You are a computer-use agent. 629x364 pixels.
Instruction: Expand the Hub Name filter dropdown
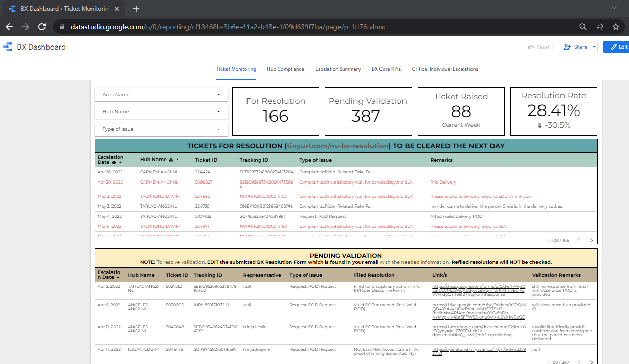[x=161, y=112]
